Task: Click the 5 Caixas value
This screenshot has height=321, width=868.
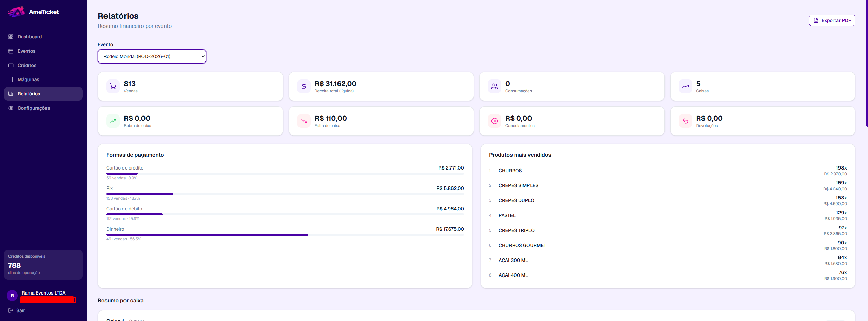Action: click(698, 84)
